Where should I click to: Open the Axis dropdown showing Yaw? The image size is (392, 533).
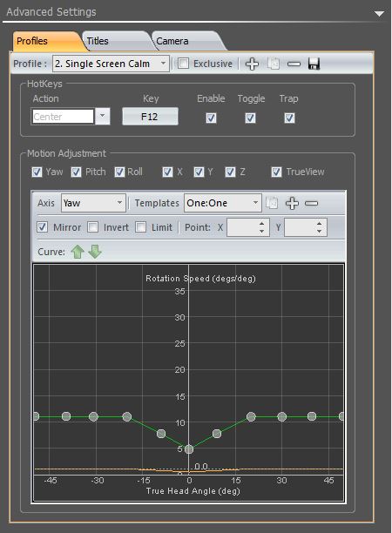(93, 203)
